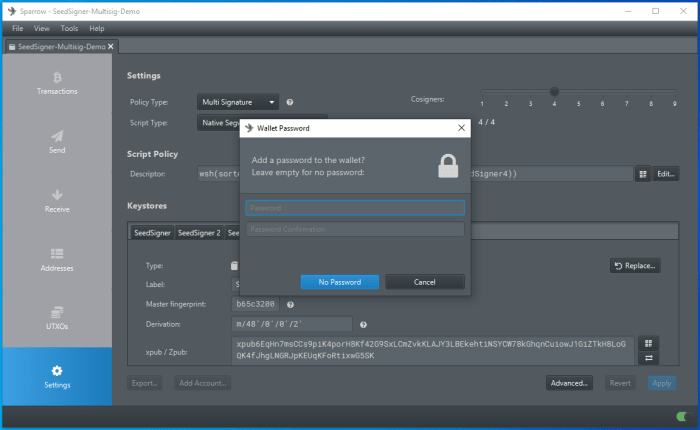This screenshot has height=430, width=700.
Task: Click the xpub/Zpub swap arrows icon
Action: [647, 358]
